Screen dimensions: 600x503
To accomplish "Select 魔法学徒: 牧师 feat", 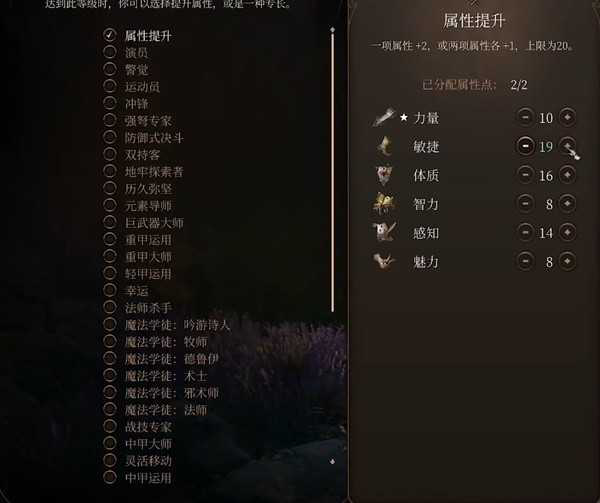I will pos(109,341).
